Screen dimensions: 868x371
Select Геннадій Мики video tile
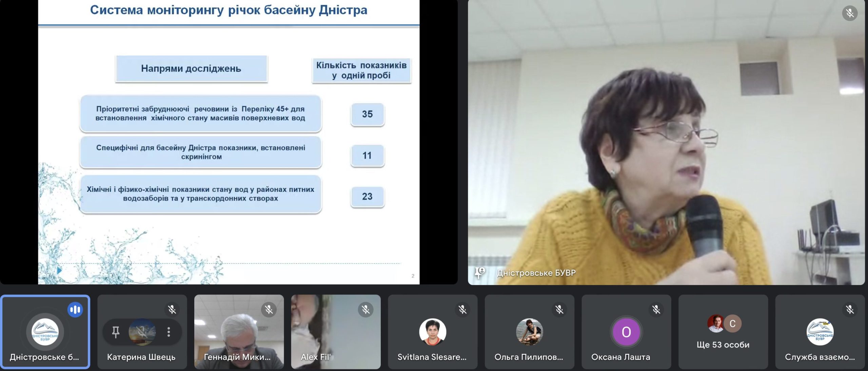(x=239, y=331)
